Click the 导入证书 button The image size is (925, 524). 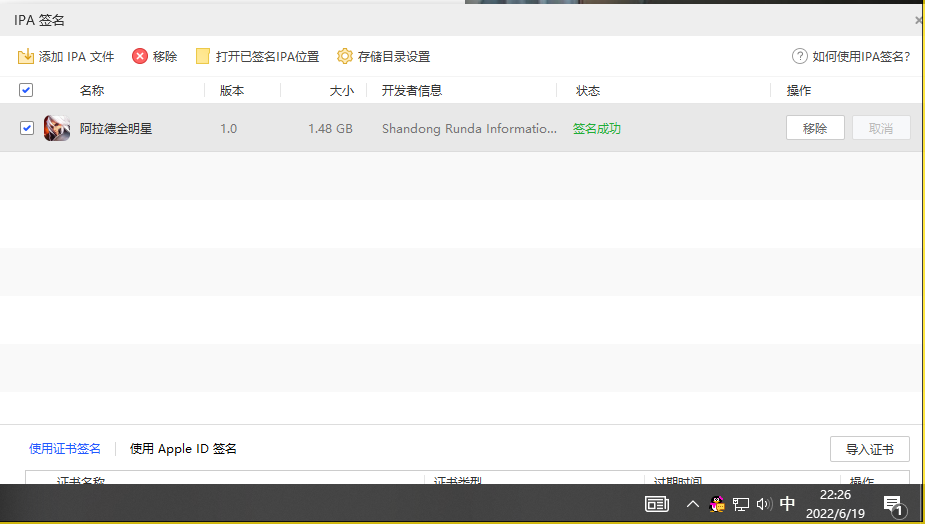point(869,449)
